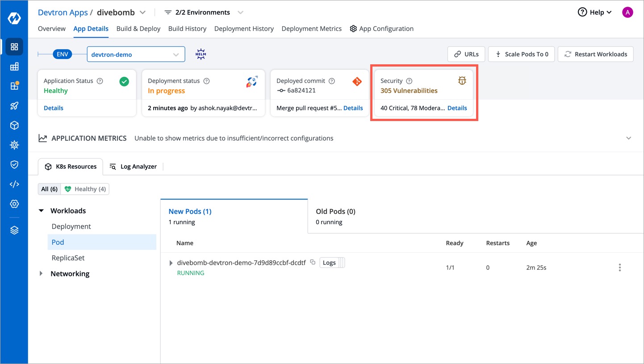The width and height of the screenshot is (644, 364).
Task: Expand the Networking tree section
Action: tap(41, 273)
